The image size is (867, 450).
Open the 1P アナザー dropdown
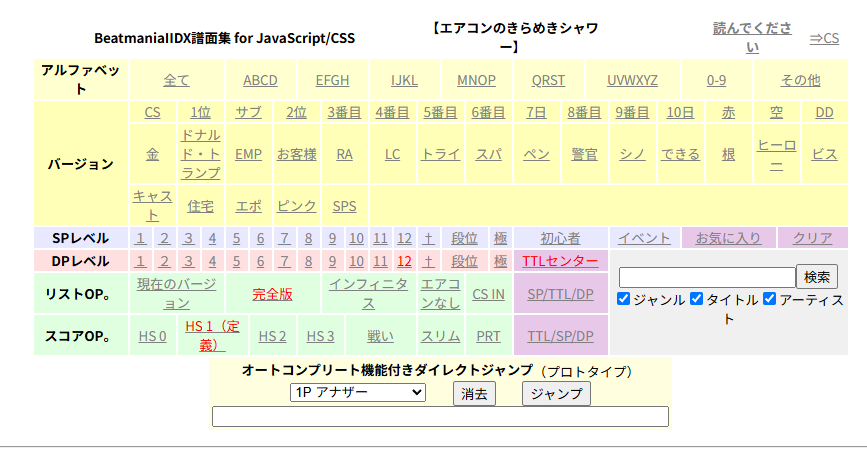358,393
